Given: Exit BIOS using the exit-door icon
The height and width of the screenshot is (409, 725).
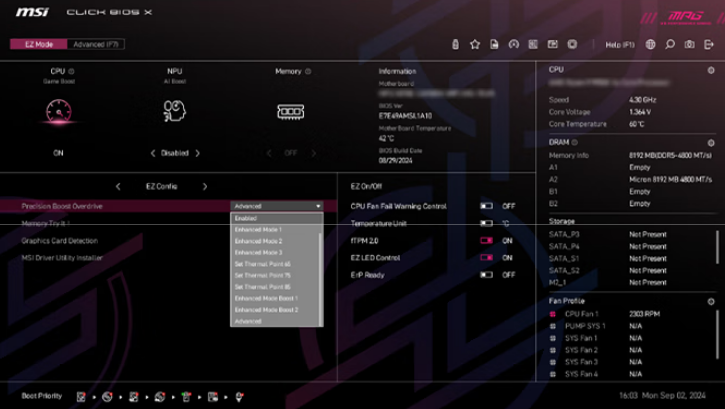Looking at the screenshot, I should 709,44.
